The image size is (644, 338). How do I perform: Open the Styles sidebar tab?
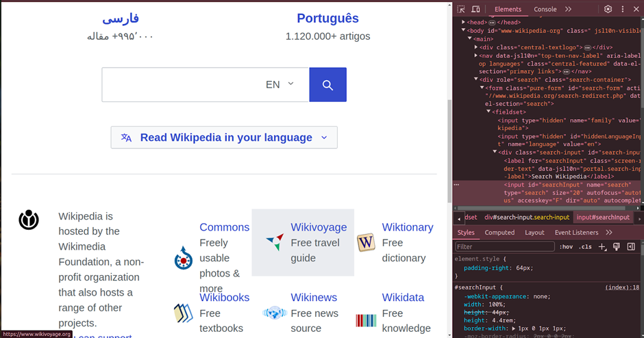click(466, 232)
